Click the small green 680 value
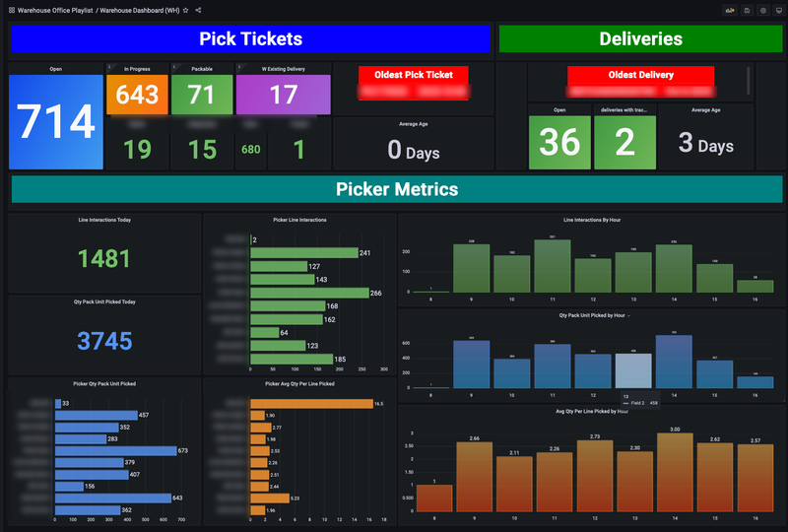The height and width of the screenshot is (532, 788). [251, 150]
